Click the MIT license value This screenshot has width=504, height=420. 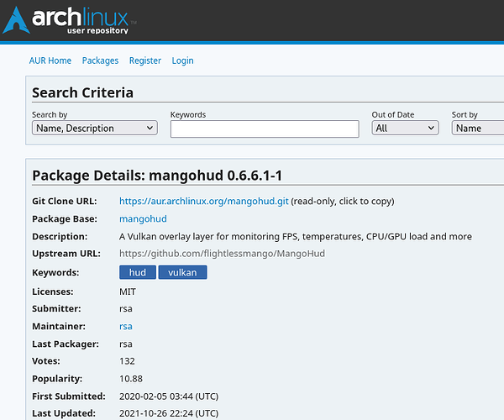(x=128, y=291)
